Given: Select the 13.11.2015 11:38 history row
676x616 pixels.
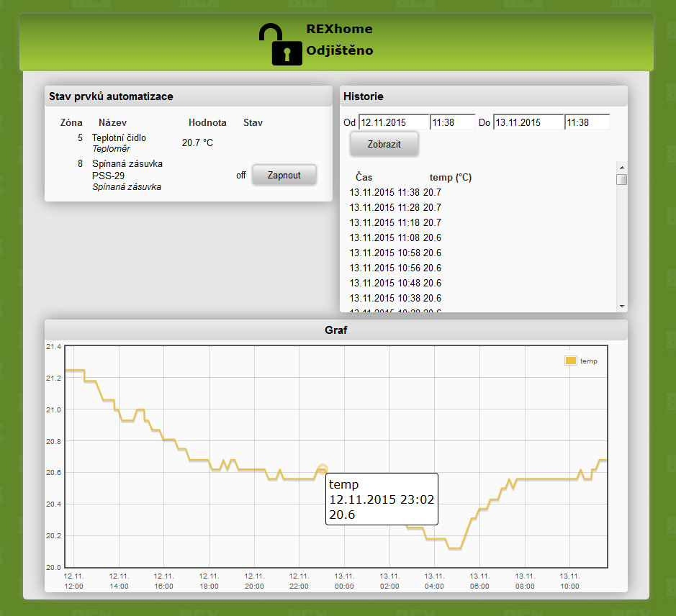Looking at the screenshot, I should tap(395, 192).
